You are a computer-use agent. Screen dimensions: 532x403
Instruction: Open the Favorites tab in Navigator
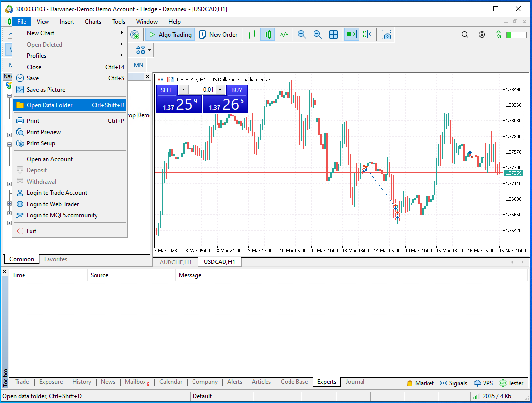click(x=56, y=259)
